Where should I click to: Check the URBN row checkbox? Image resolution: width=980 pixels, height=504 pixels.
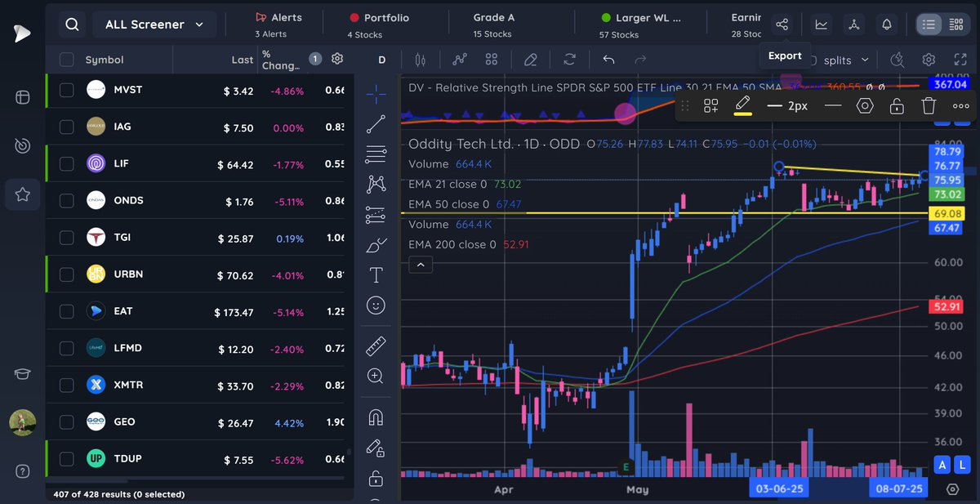(67, 274)
